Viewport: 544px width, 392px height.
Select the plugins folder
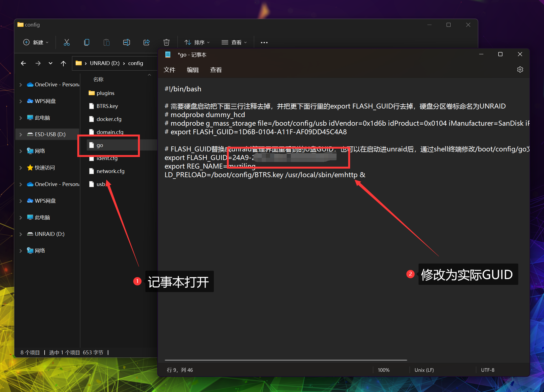click(x=105, y=93)
